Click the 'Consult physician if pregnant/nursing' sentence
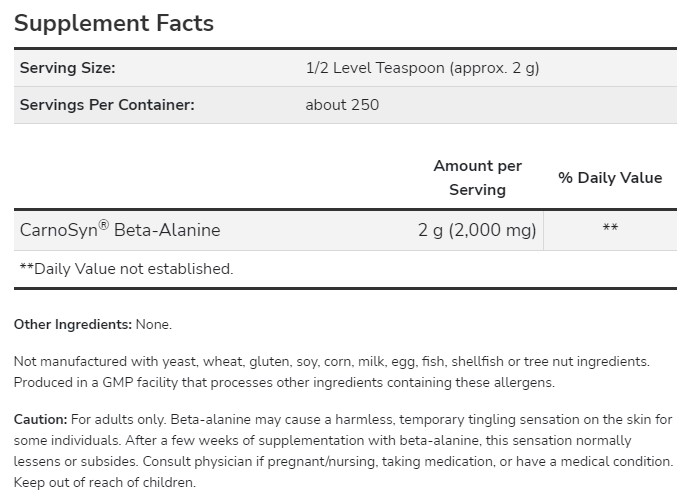Image resolution: width=688 pixels, height=499 pixels. [x=408, y=462]
